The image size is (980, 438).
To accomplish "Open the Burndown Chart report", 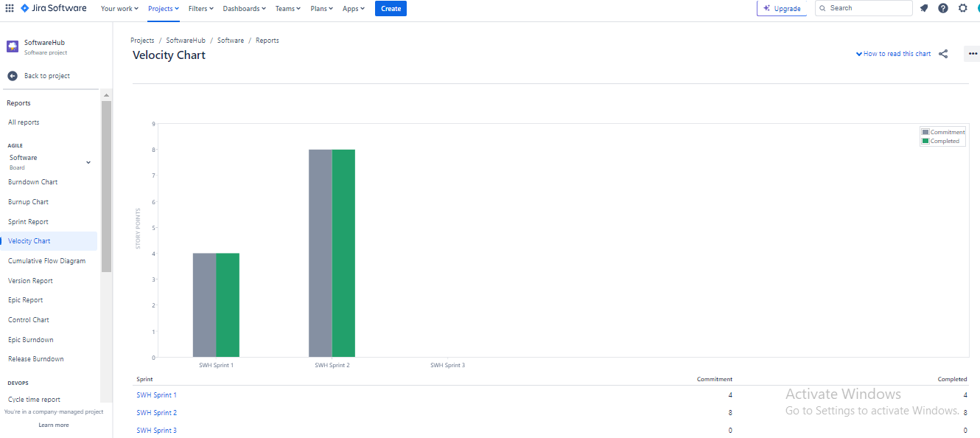I will 32,182.
